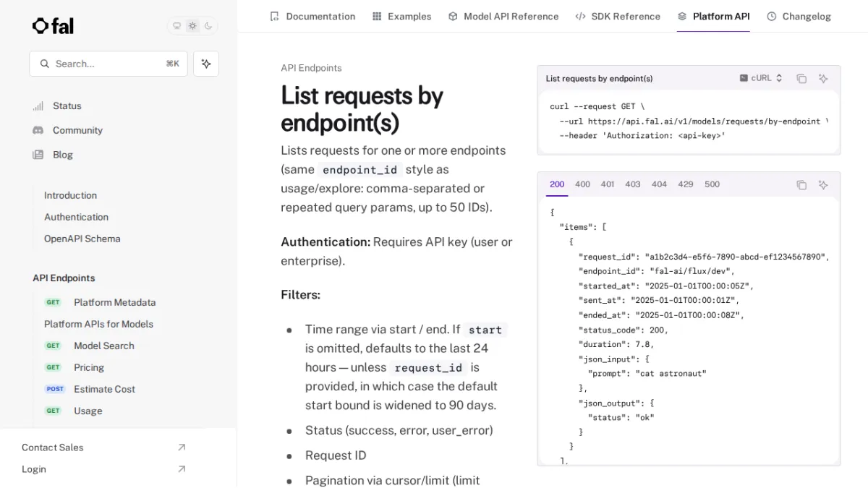Open the AI assistant sparkle button
The width and height of the screenshot is (868, 488).
click(x=206, y=64)
